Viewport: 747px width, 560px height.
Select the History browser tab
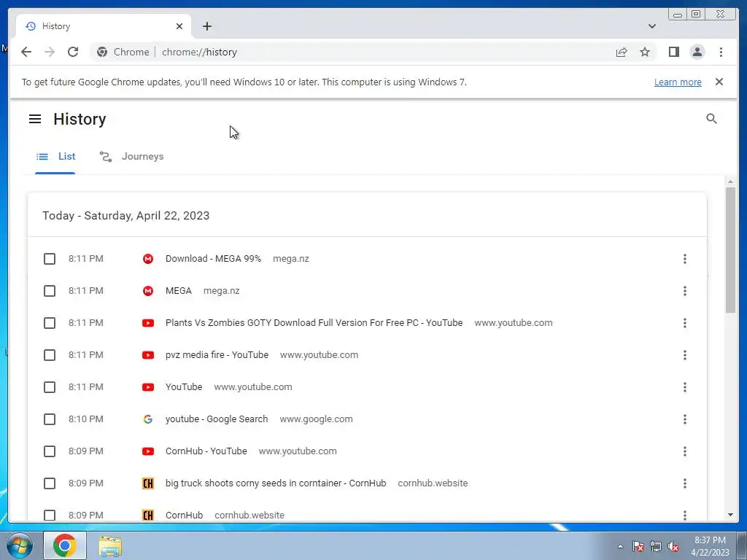point(104,26)
